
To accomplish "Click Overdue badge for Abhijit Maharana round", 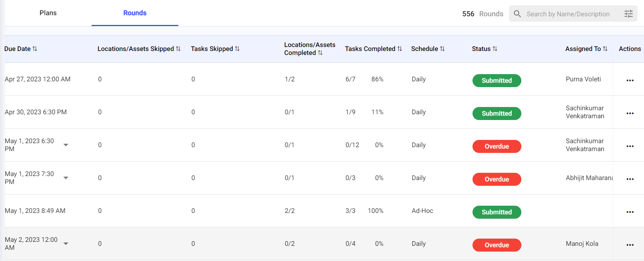I will 496,179.
